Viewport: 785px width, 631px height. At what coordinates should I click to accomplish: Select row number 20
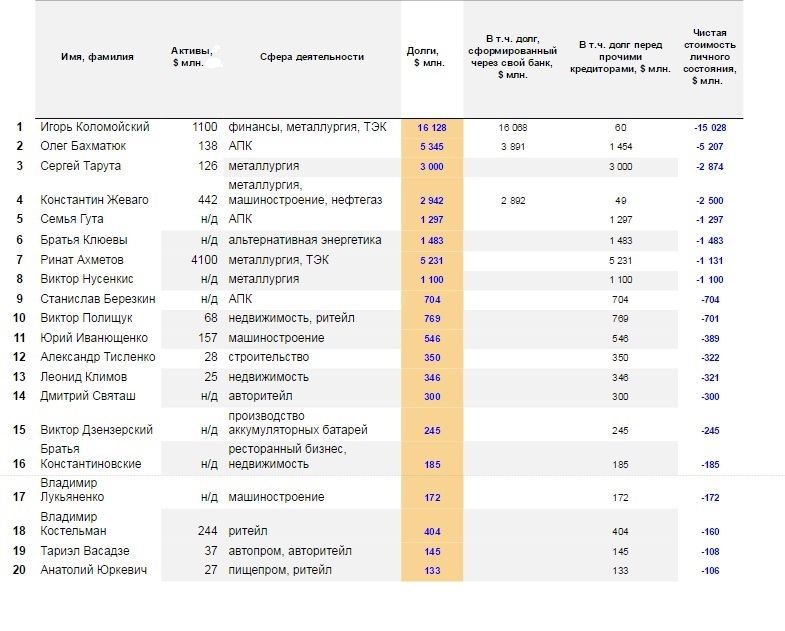(19, 570)
